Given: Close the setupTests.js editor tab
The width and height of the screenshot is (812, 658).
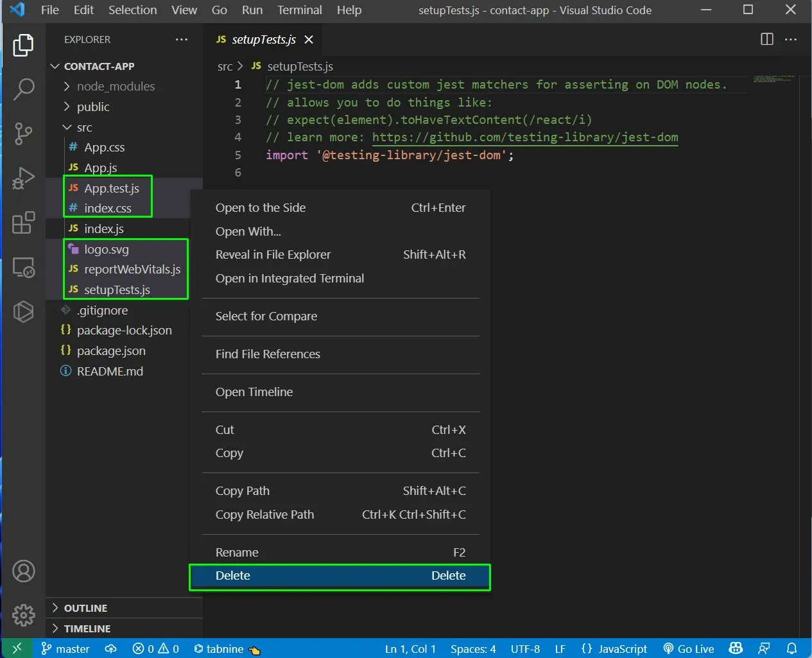Looking at the screenshot, I should click(309, 40).
